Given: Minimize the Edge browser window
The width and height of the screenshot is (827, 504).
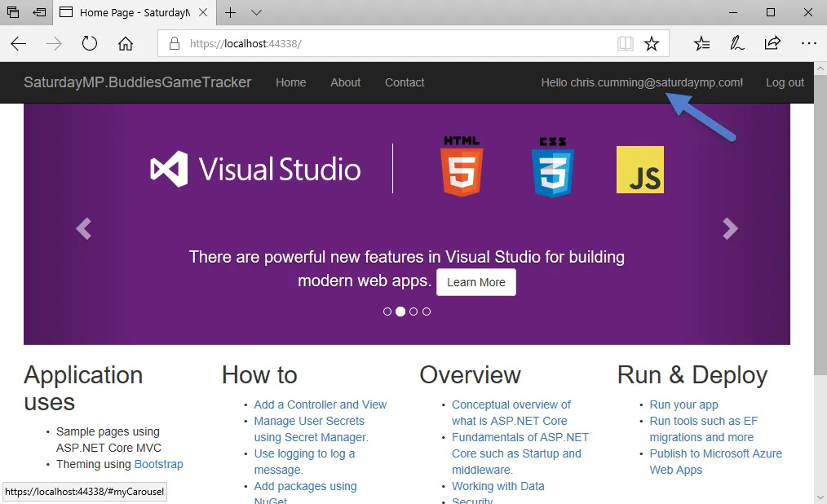Looking at the screenshot, I should click(733, 12).
